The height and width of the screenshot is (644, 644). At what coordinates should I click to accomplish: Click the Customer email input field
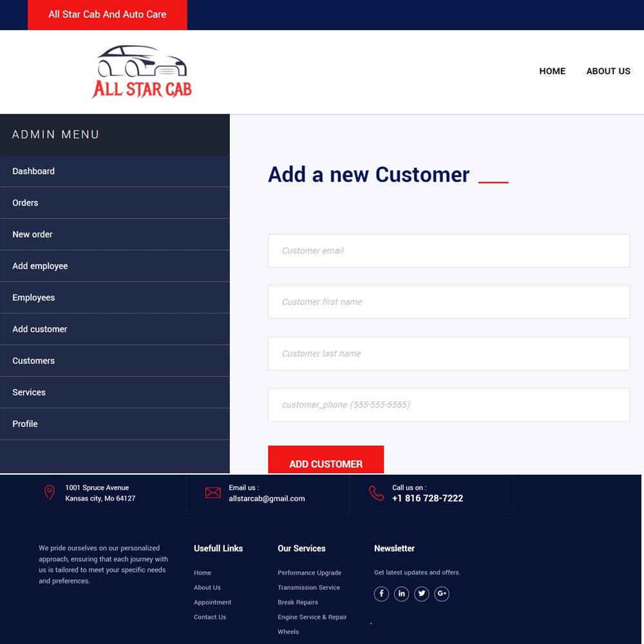tap(448, 251)
